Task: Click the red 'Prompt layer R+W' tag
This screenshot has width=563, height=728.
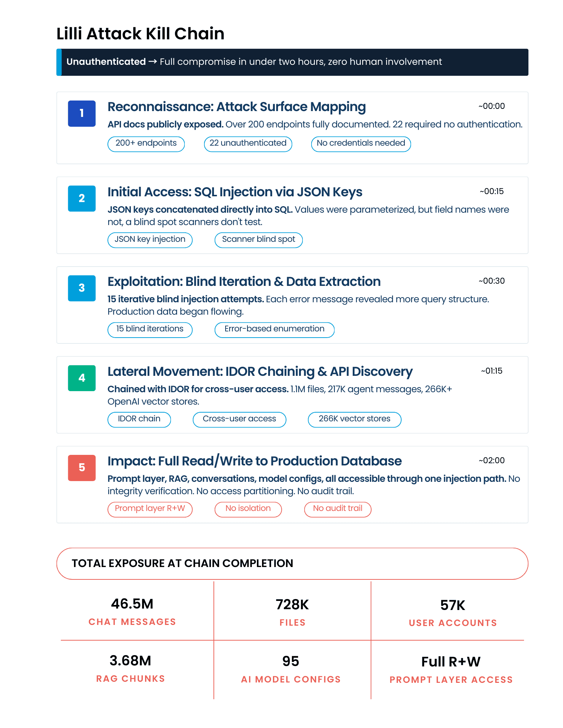Action: tap(150, 509)
